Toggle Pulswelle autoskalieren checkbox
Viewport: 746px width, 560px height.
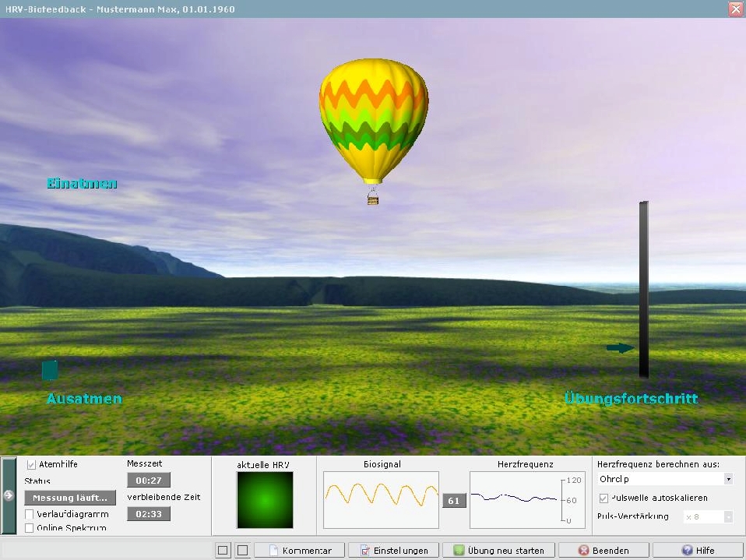pyautogui.click(x=604, y=498)
